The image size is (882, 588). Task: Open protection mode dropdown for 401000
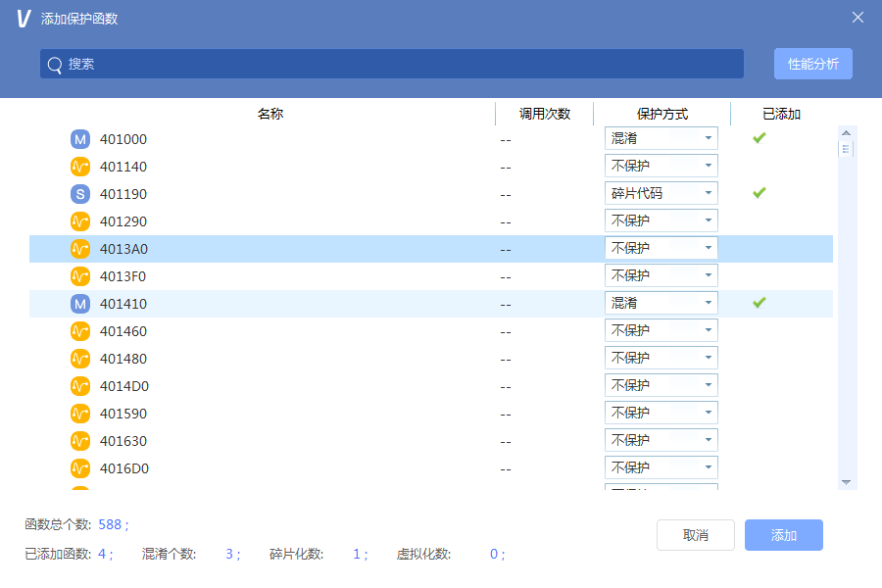[661, 138]
